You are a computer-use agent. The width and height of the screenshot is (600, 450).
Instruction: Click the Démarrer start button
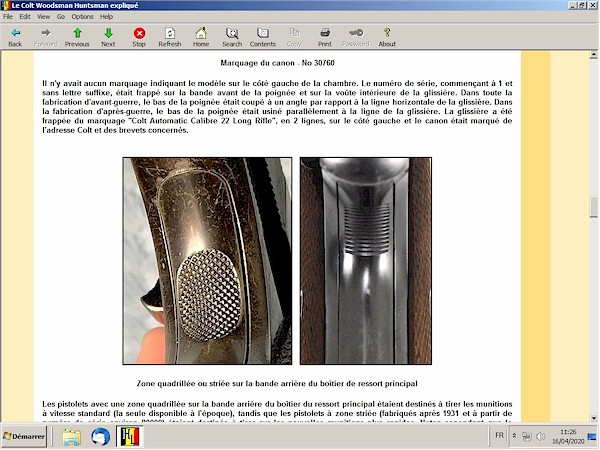pyautogui.click(x=24, y=436)
